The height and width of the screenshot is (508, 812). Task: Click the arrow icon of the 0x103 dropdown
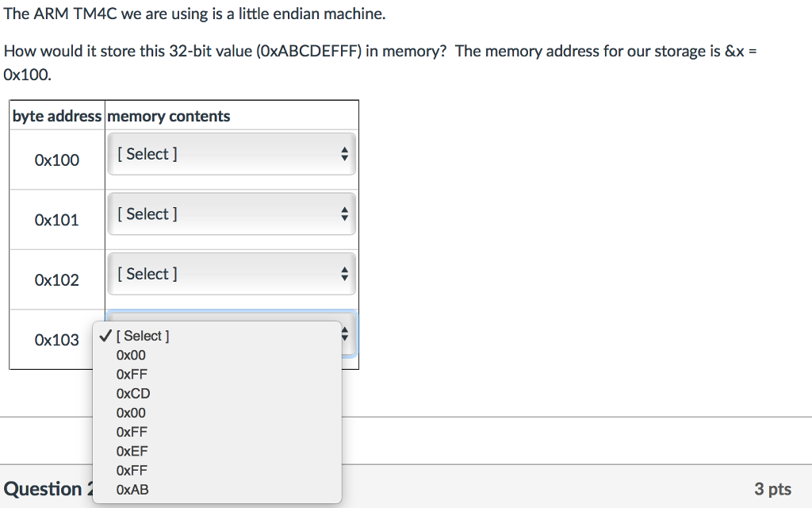(345, 336)
